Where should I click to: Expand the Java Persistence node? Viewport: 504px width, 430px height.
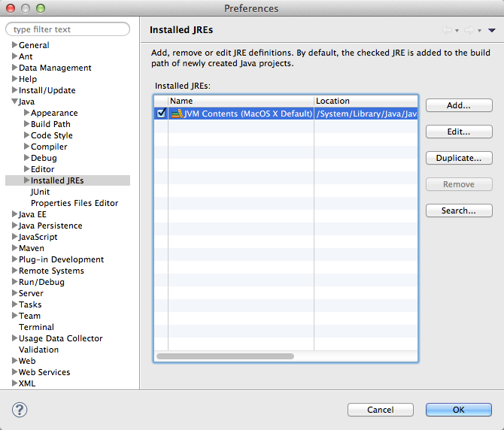(x=14, y=225)
